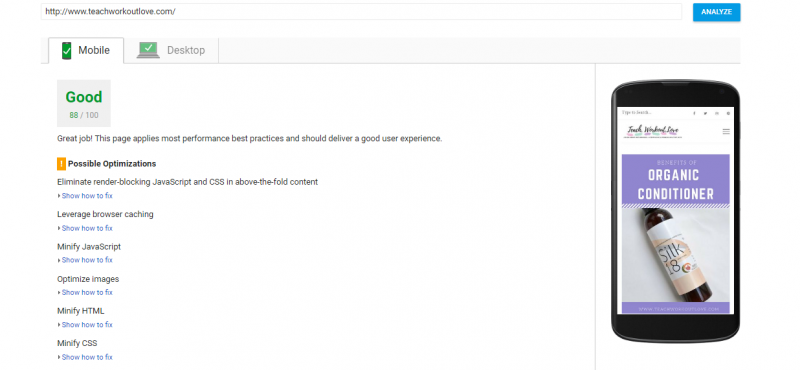Click the Teach Workout Love logo in preview
The height and width of the screenshot is (370, 800).
pos(653,132)
